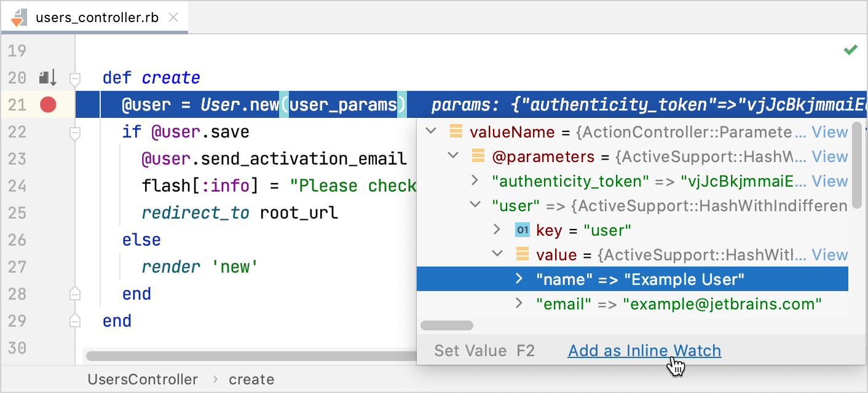Click the popup's horizontal scrollbar thumb
868x393 pixels.
coord(447,325)
